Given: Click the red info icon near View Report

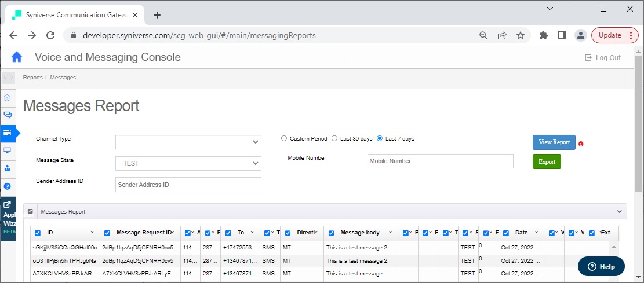Looking at the screenshot, I should 581,144.
